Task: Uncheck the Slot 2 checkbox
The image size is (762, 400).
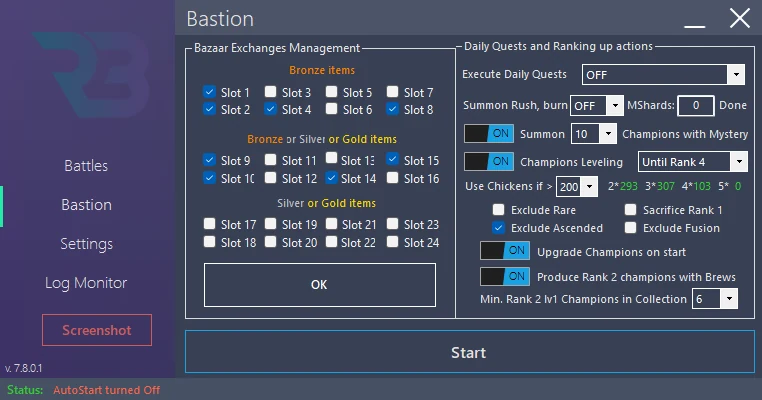Action: (x=209, y=109)
